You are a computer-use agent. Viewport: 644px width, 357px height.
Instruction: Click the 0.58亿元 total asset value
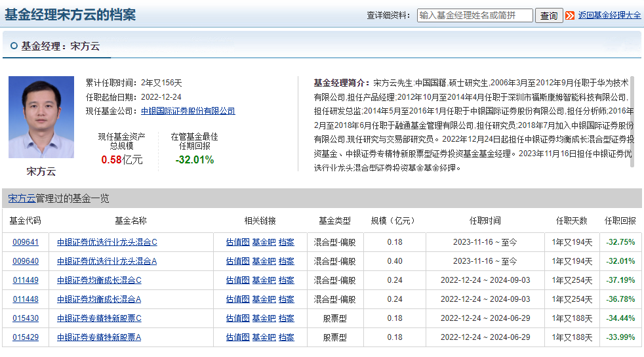pyautogui.click(x=122, y=160)
